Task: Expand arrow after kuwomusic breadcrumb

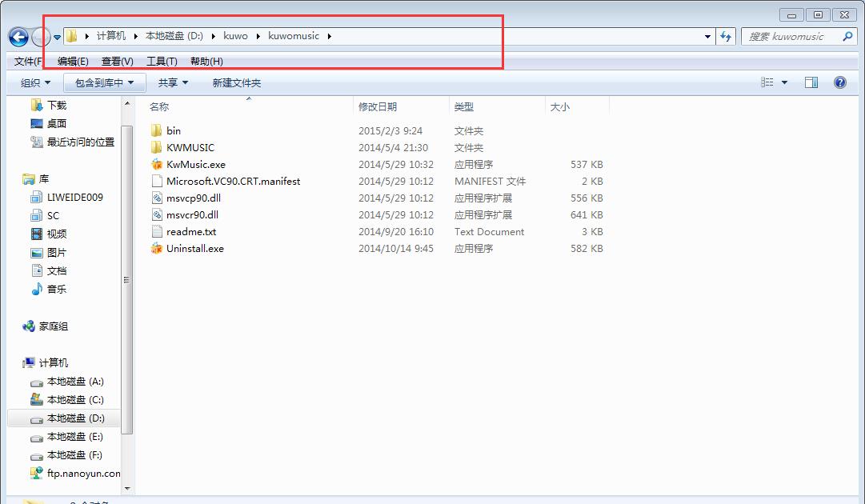Action: [330, 36]
